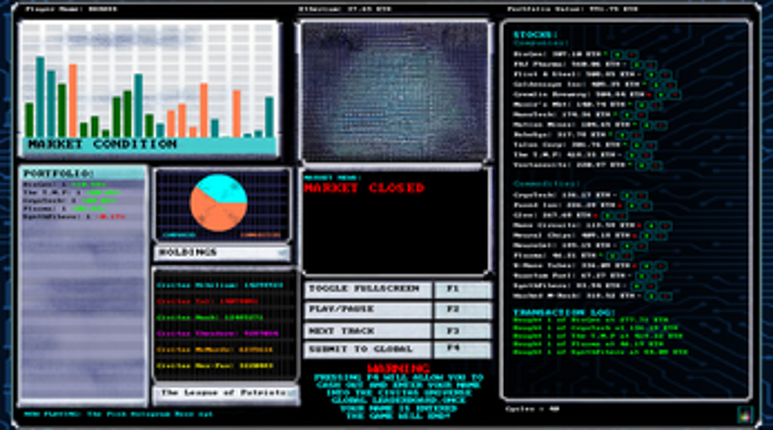The width and height of the screenshot is (773, 430).
Task: Sell CryoTech commodity with its red icon
Action: coord(641,195)
